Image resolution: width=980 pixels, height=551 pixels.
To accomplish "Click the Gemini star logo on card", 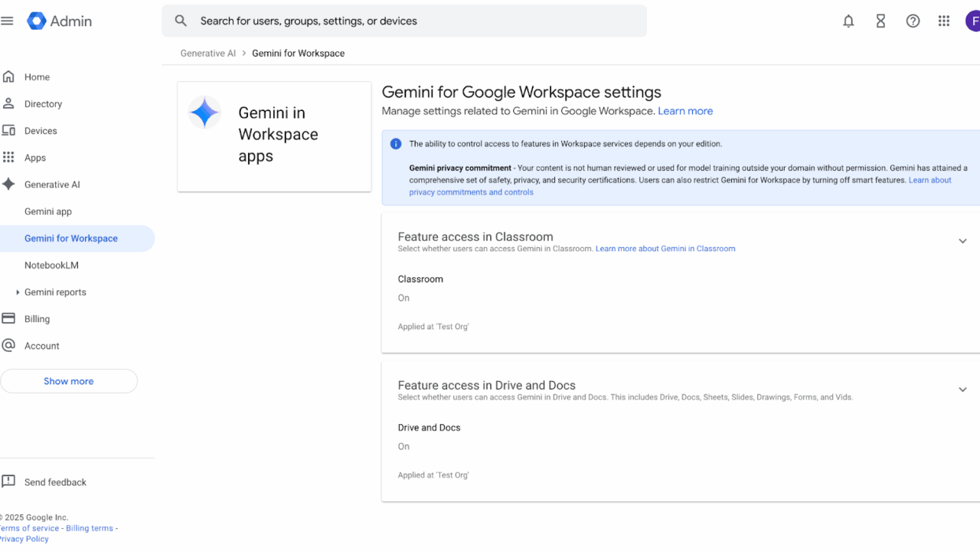I will (x=204, y=112).
